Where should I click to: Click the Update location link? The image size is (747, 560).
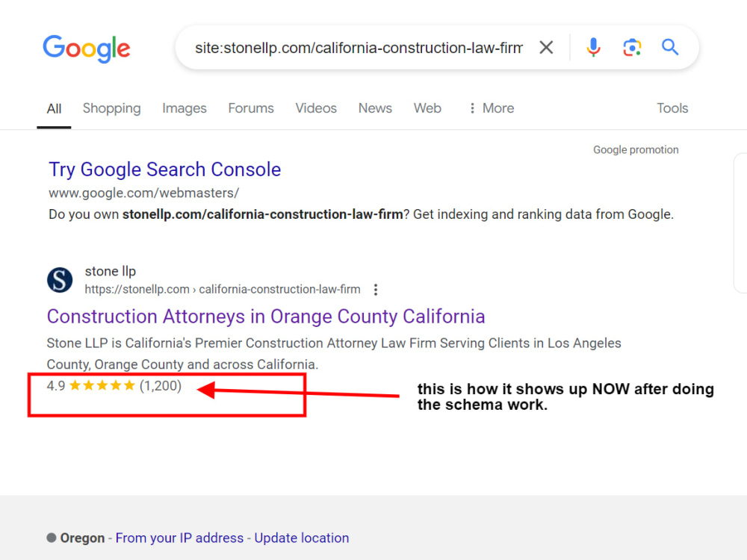click(302, 538)
